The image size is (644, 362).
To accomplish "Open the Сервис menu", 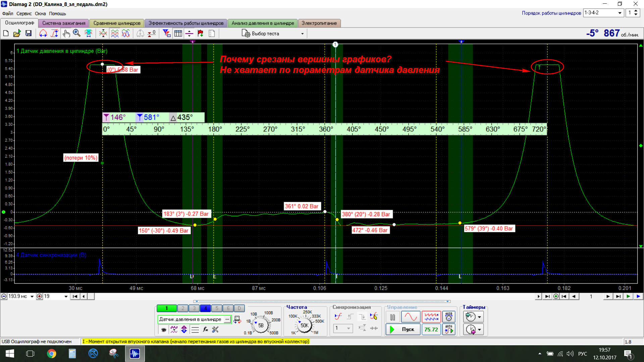I will [x=24, y=14].
